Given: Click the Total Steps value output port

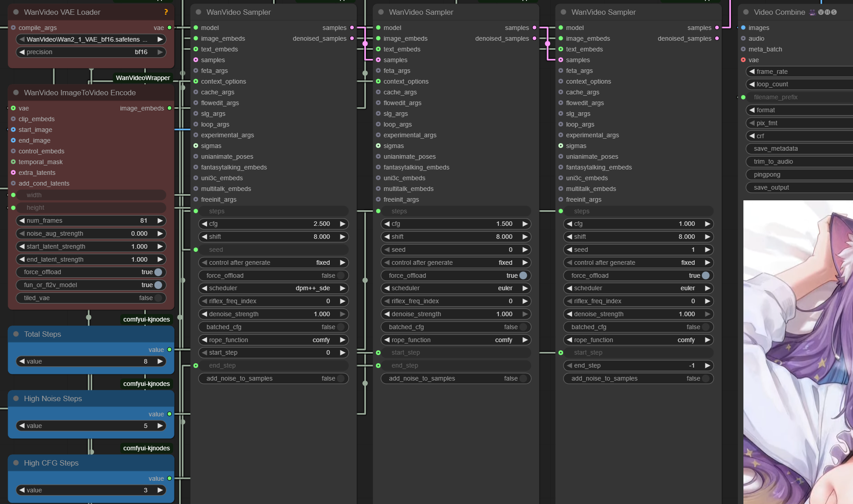Looking at the screenshot, I should (170, 350).
